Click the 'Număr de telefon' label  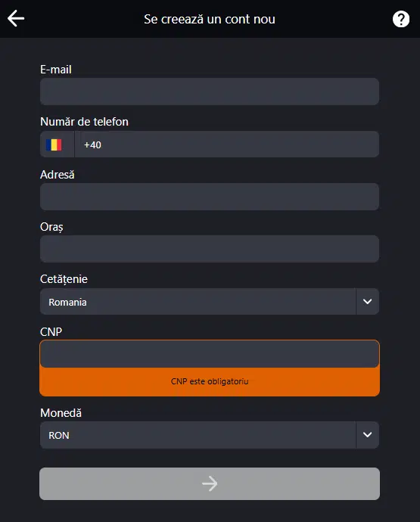[x=84, y=122]
